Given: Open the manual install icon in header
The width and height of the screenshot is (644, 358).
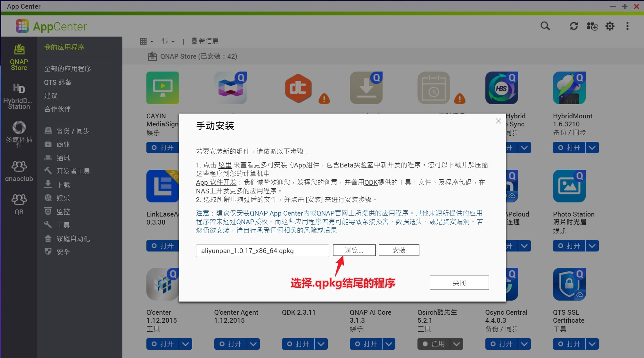Looking at the screenshot, I should click(x=592, y=26).
